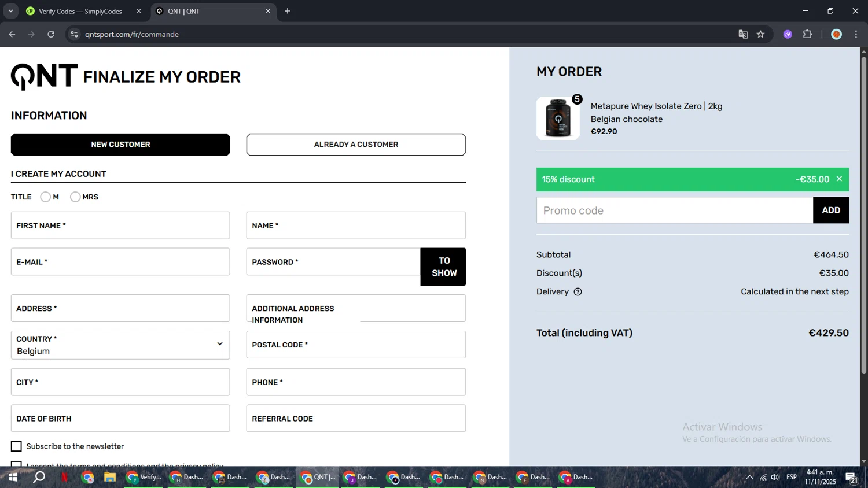This screenshot has width=868, height=488.
Task: Open Windows taskbar search
Action: tap(39, 477)
